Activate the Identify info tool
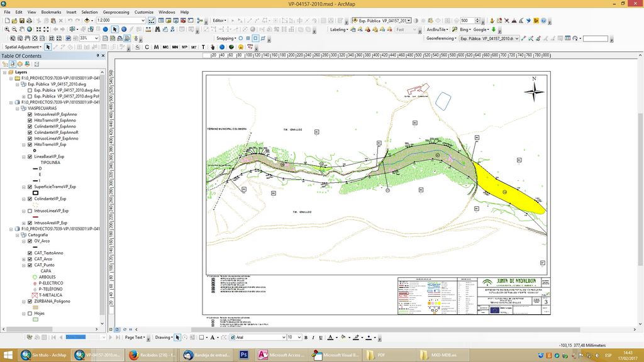 (x=123, y=30)
